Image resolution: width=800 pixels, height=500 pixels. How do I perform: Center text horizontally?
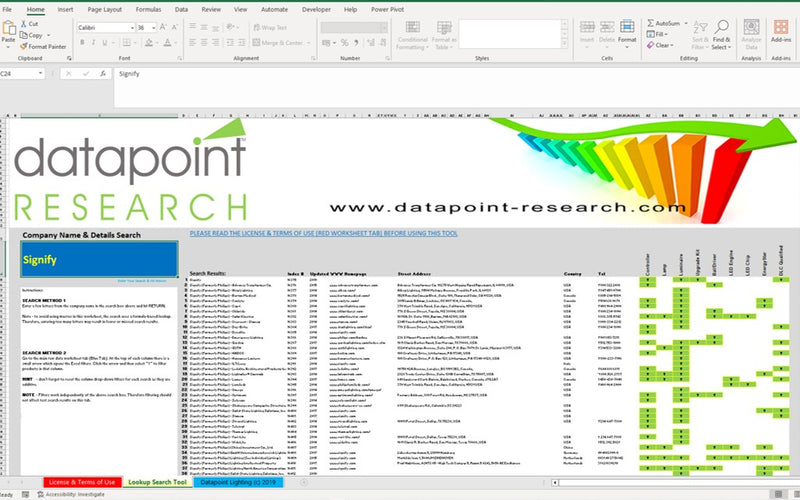point(204,43)
